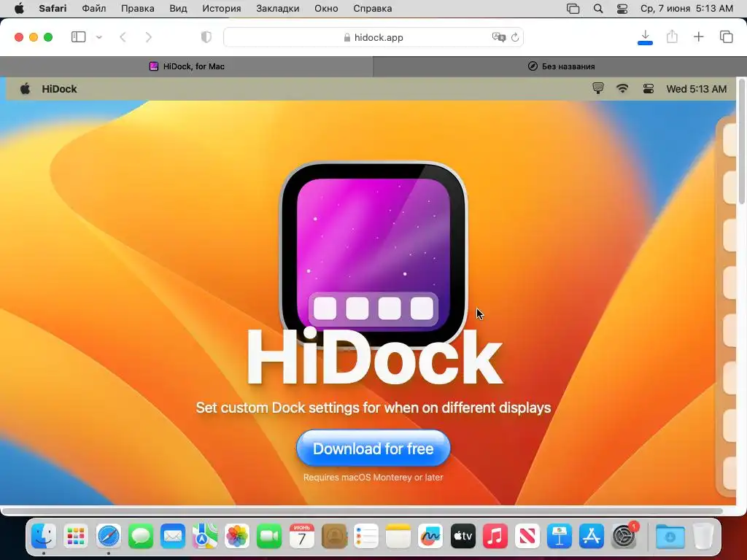
Task: Switch to the HiDock, for Mac tab
Action: click(186, 66)
